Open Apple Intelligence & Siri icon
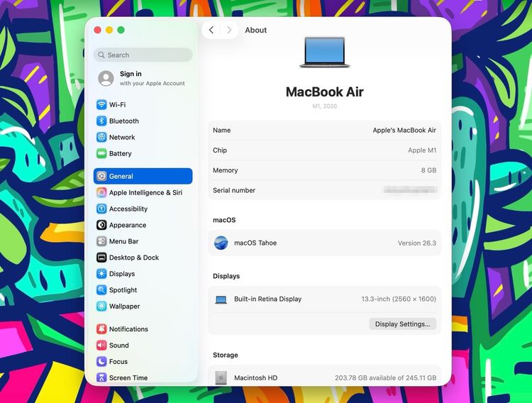 click(x=101, y=192)
